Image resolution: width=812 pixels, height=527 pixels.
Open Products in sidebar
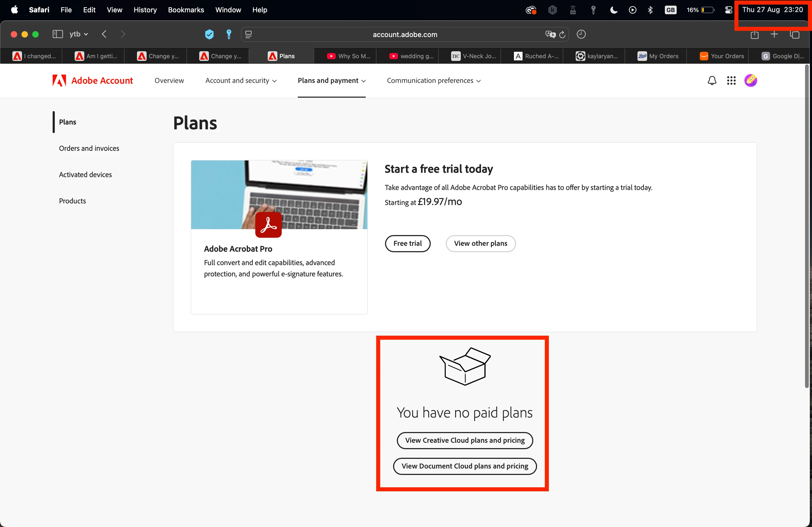(72, 201)
